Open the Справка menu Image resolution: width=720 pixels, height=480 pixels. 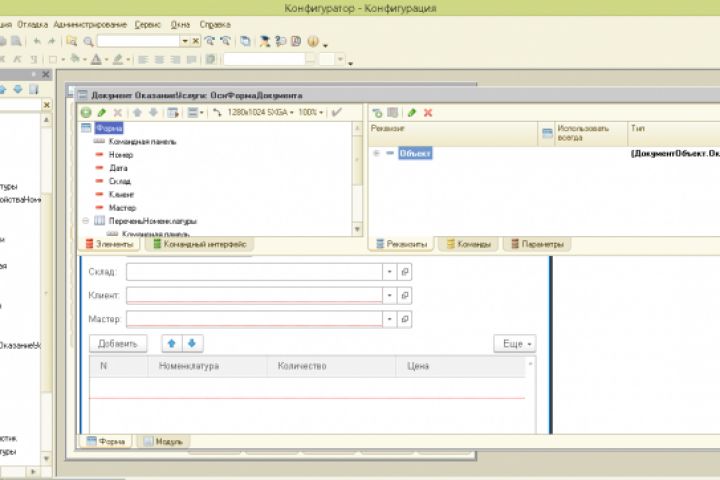point(215,24)
